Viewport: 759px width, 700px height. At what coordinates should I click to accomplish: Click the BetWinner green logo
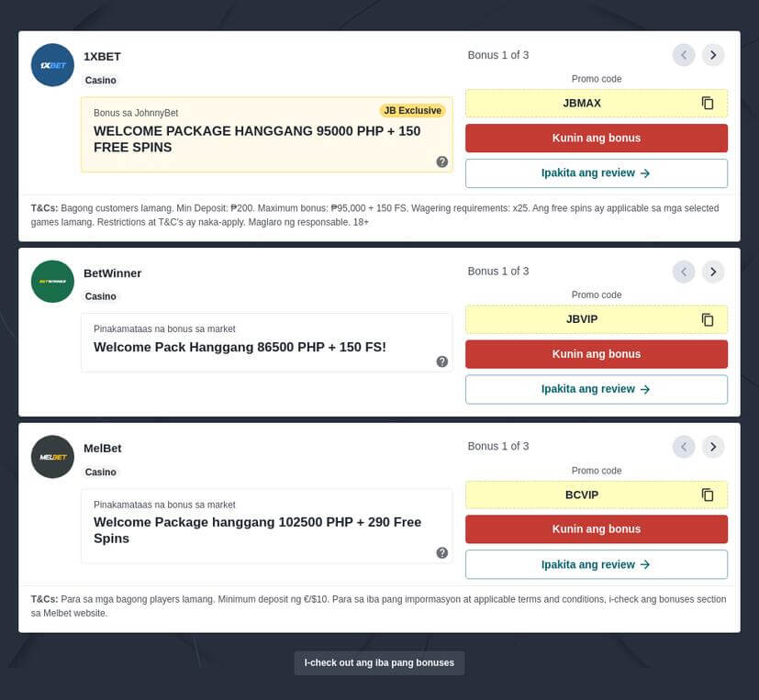[x=52, y=282]
